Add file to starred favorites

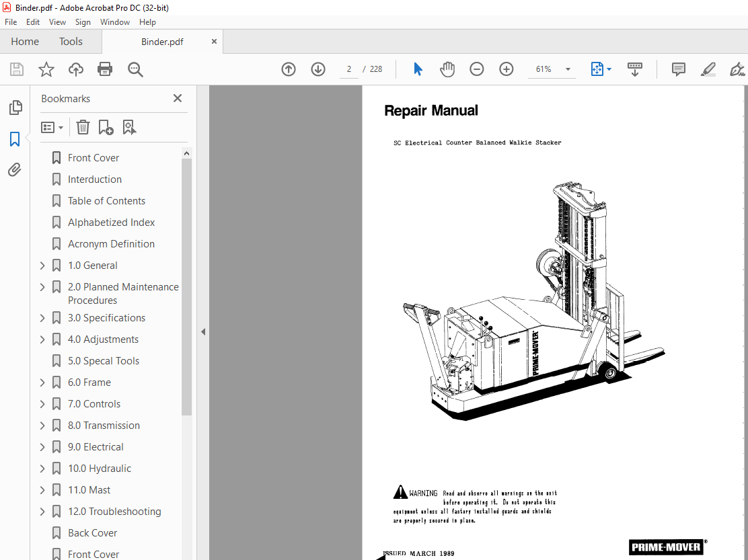[x=46, y=69]
